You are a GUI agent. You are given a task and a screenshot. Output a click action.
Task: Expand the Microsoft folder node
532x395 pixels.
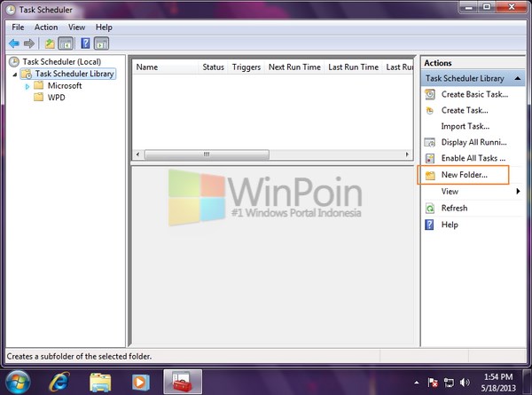[x=27, y=86]
